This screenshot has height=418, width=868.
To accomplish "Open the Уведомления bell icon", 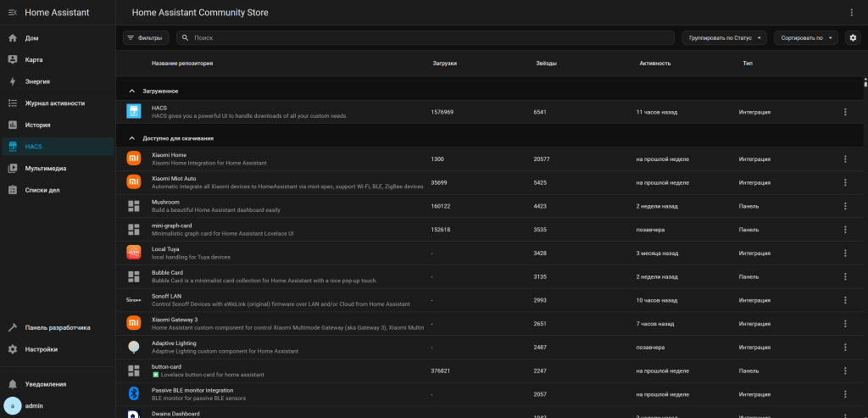I will click(x=13, y=384).
